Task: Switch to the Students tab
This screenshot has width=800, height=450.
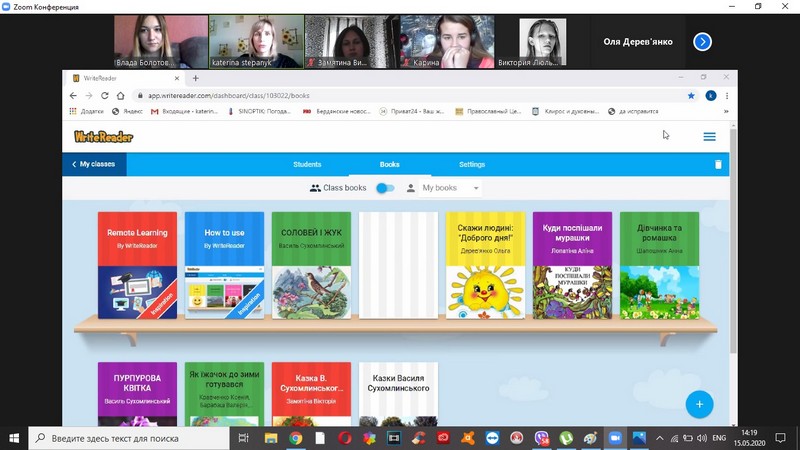Action: point(307,164)
